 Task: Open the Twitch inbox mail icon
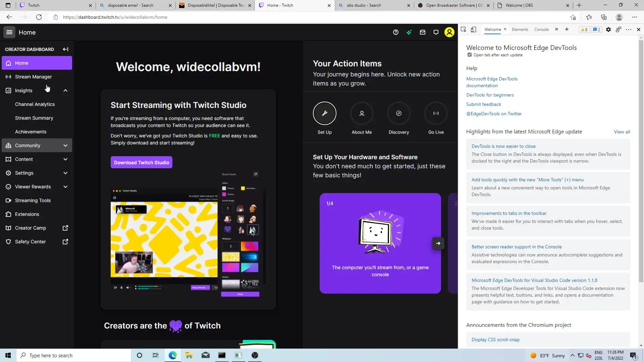(x=423, y=33)
